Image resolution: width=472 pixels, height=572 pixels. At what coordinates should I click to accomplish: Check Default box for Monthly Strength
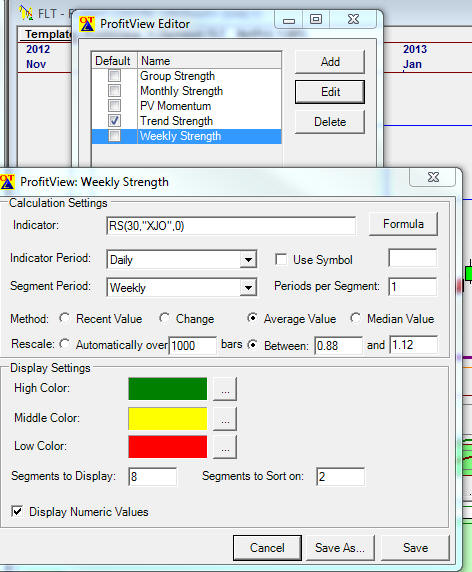[x=114, y=90]
